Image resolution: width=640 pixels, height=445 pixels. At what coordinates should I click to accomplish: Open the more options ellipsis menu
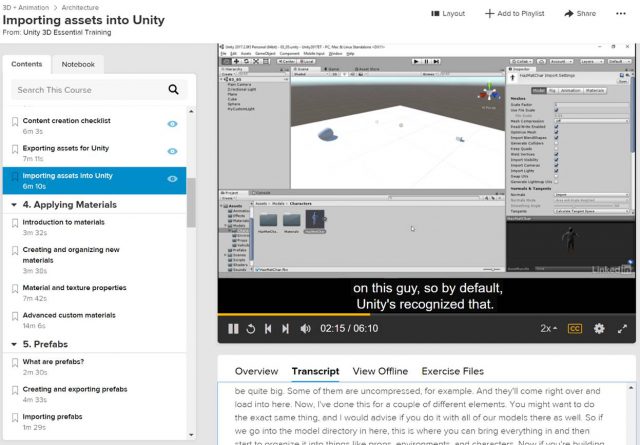click(621, 13)
